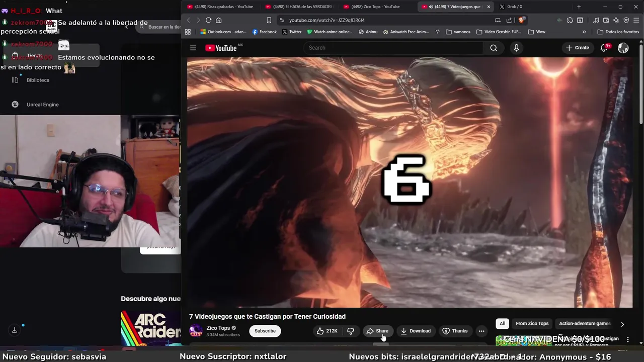Open the Brave apps grid icon on bookmarks bar
This screenshot has height=362, width=644.
(188, 32)
